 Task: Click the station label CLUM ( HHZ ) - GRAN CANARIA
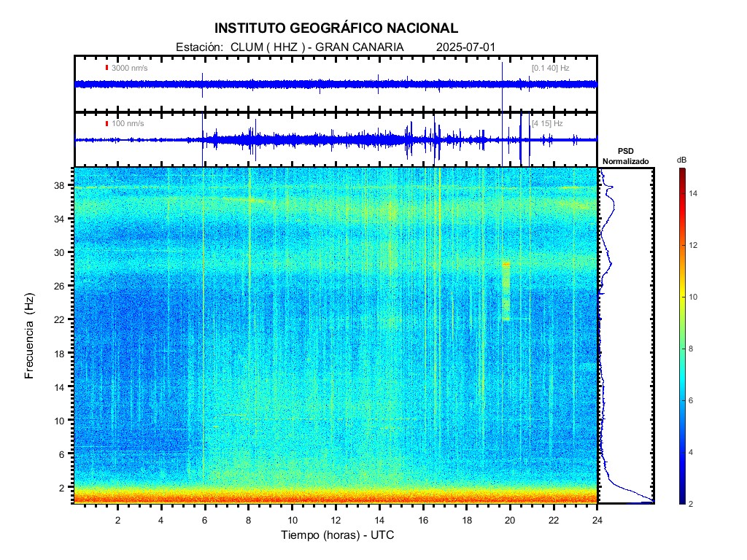point(317,47)
